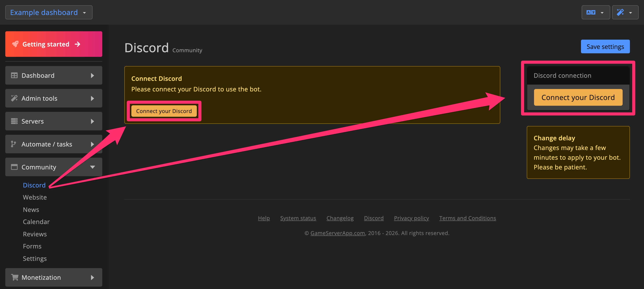This screenshot has height=289, width=644.
Task: Click the Dashboard grid icon
Action: 14,75
